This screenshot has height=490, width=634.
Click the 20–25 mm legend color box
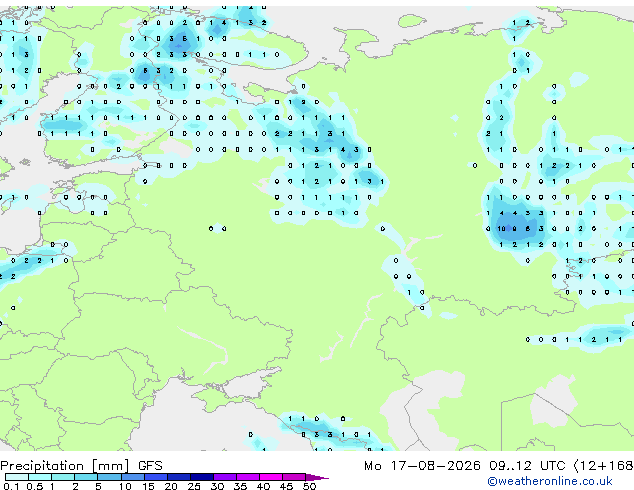(x=179, y=477)
